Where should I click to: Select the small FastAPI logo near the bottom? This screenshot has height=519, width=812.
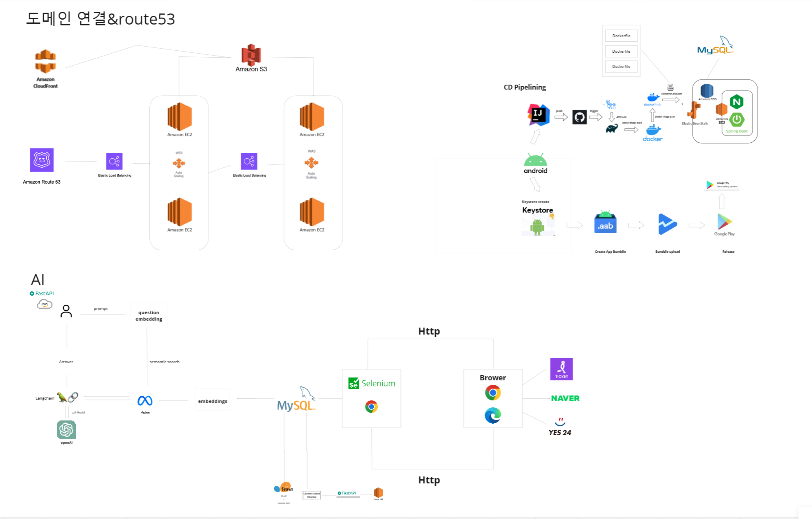pyautogui.click(x=347, y=493)
